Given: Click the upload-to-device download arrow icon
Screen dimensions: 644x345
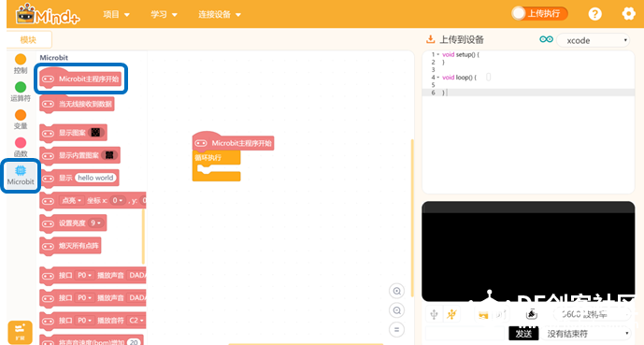Looking at the screenshot, I should point(430,39).
